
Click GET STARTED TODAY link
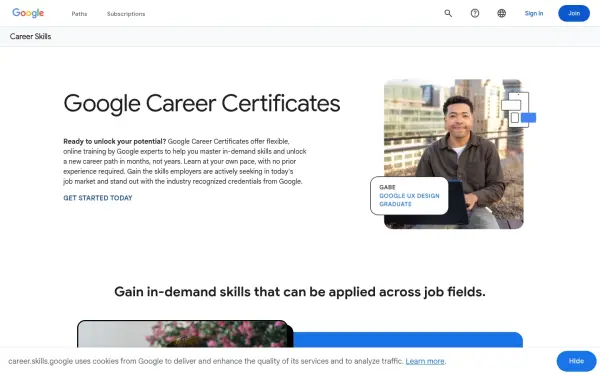(x=98, y=198)
